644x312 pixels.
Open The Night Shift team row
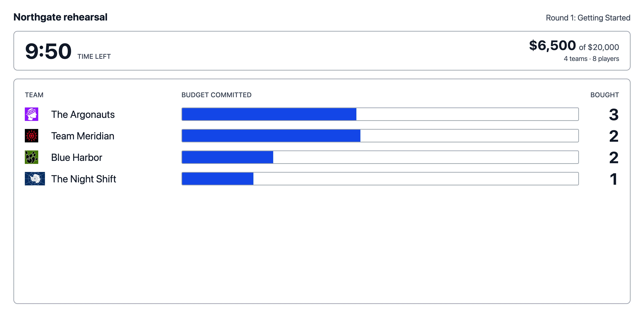[322, 179]
